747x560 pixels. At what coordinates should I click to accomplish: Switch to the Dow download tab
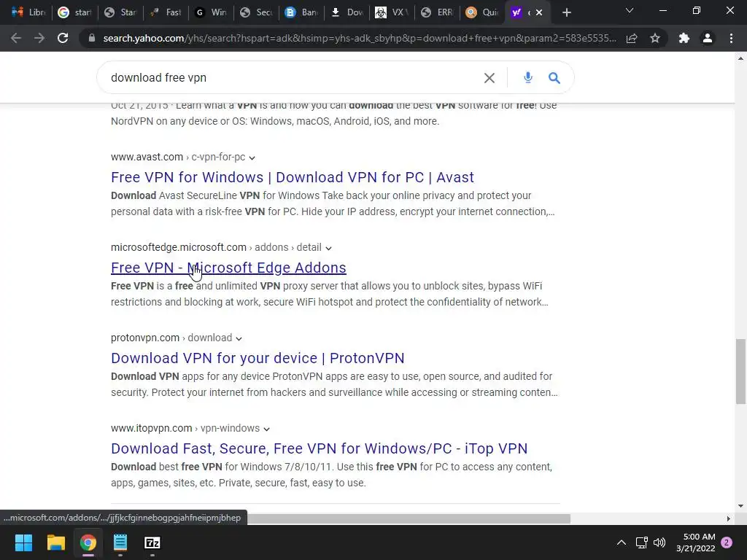click(347, 12)
